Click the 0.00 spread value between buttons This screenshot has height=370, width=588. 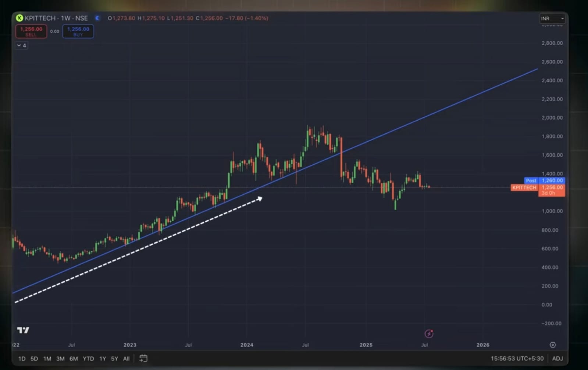(x=55, y=31)
